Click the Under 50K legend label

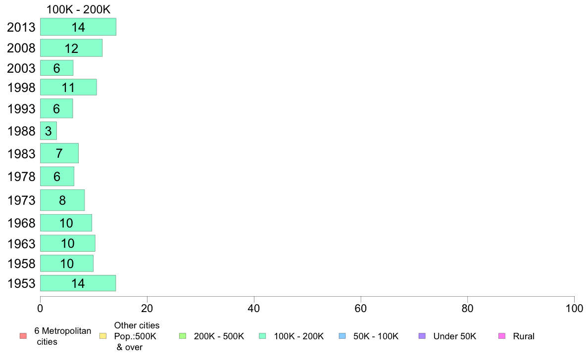tap(454, 336)
